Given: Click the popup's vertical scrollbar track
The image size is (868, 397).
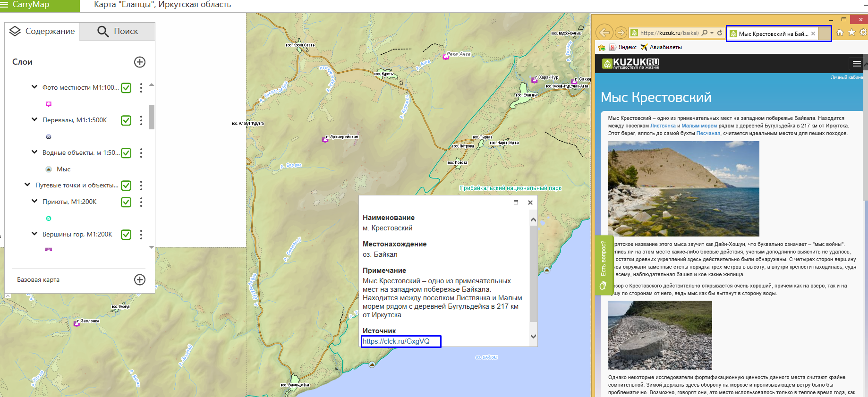Looking at the screenshot, I should pyautogui.click(x=533, y=274).
